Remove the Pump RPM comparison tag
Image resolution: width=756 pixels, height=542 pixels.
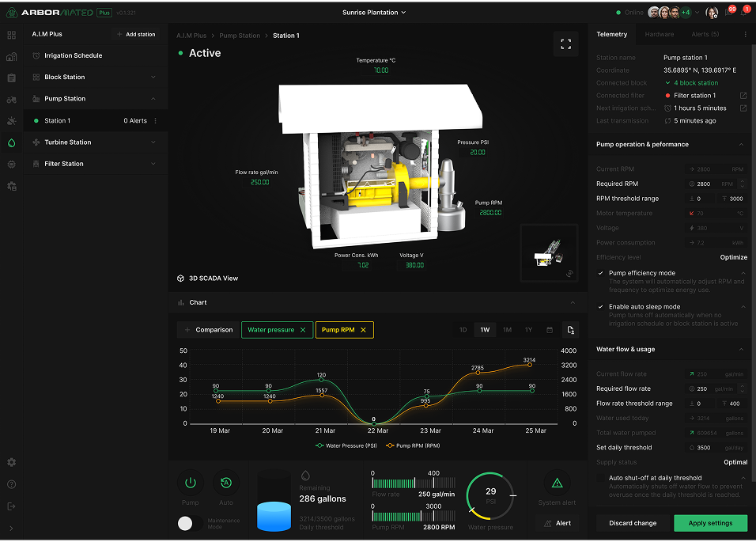click(x=364, y=330)
